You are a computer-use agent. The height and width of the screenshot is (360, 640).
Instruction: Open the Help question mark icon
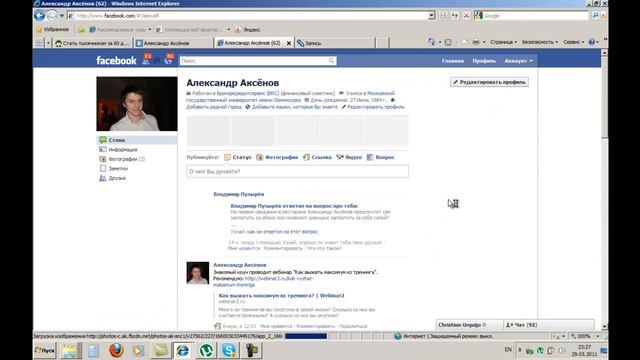pyautogui.click(x=591, y=42)
